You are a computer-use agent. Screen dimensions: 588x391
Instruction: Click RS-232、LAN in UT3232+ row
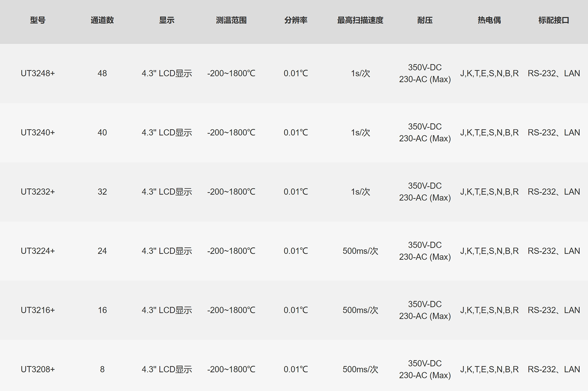(x=553, y=192)
